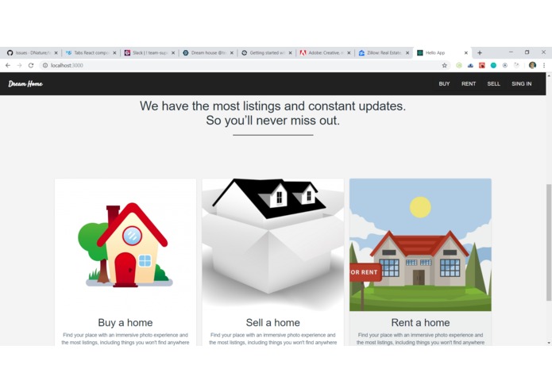The width and height of the screenshot is (552, 392).
Task: Close the Slack tab
Action: [173, 52]
